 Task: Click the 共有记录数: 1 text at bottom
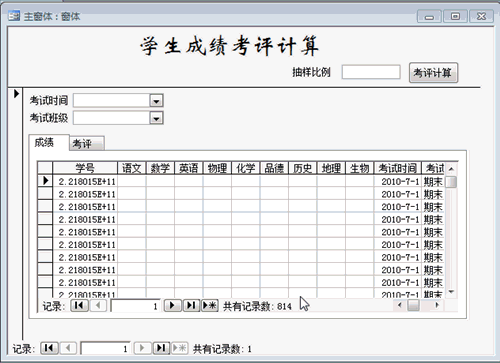222,349
